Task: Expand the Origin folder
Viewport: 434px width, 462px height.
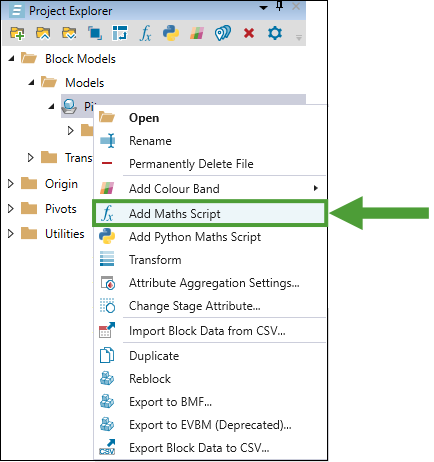Action: pos(11,184)
